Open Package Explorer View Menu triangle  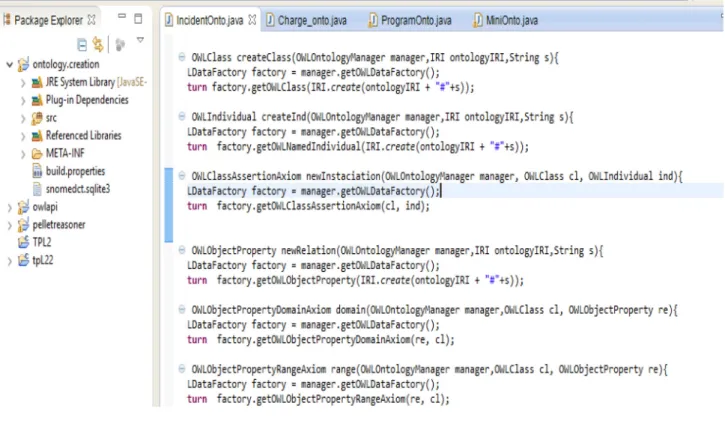(x=140, y=40)
